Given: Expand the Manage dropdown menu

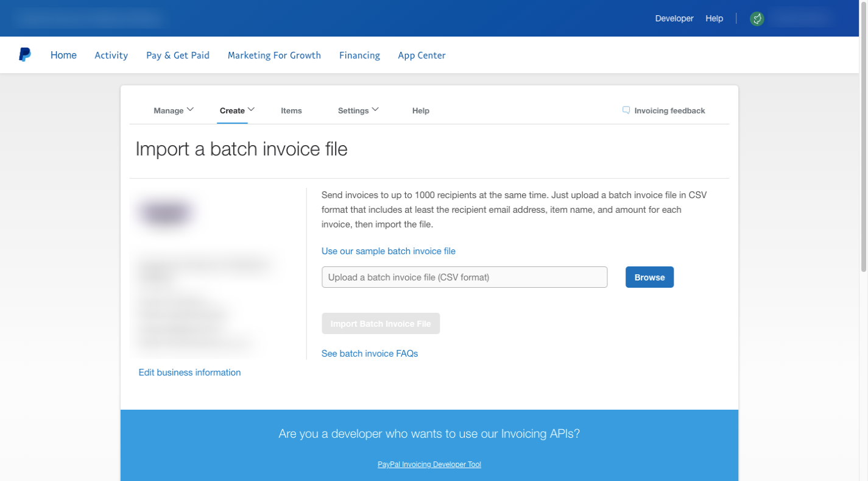Looking at the screenshot, I should [x=174, y=110].
